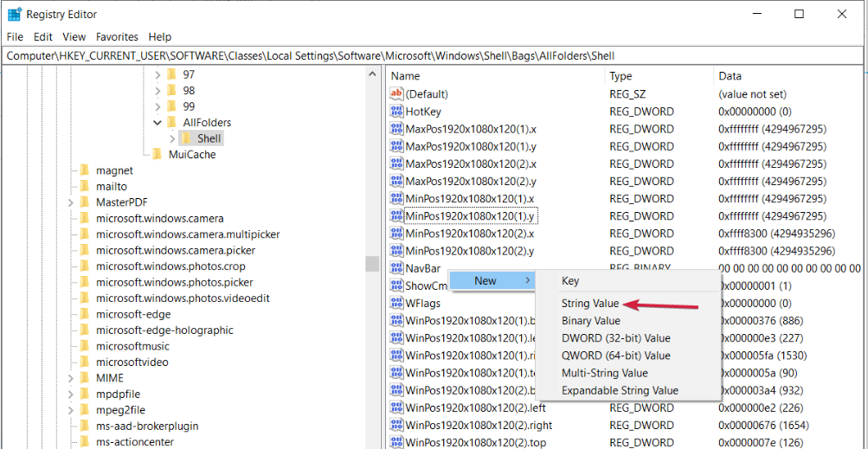This screenshot has height=449, width=868.
Task: Click the microsoft-edge key folder icon
Action: (x=85, y=314)
